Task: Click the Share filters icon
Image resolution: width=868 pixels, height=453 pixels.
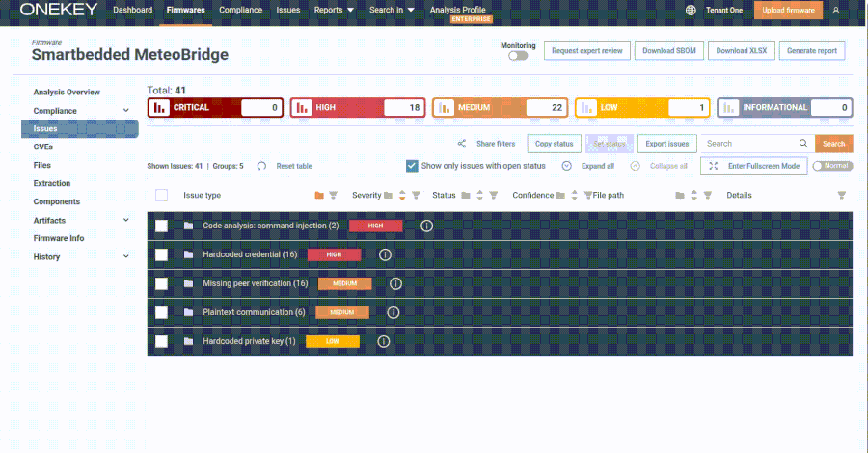Action: [462, 144]
